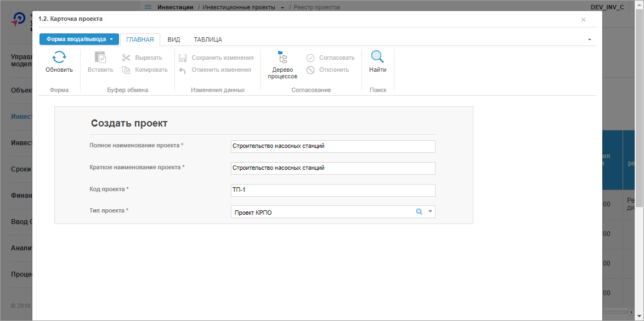Collapse the ribbon with the up arrow
The width and height of the screenshot is (644, 321).
(590, 39)
